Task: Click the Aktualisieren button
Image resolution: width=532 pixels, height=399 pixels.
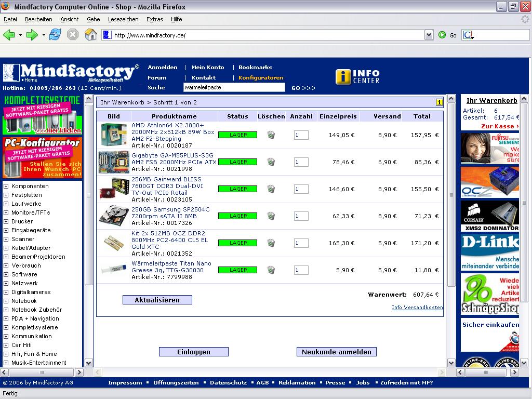Action: (x=157, y=300)
